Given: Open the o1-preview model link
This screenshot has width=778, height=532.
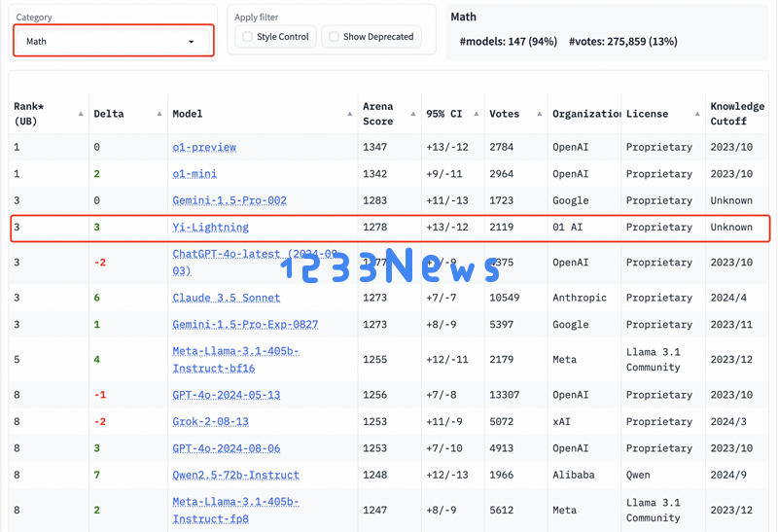Looking at the screenshot, I should point(204,148).
